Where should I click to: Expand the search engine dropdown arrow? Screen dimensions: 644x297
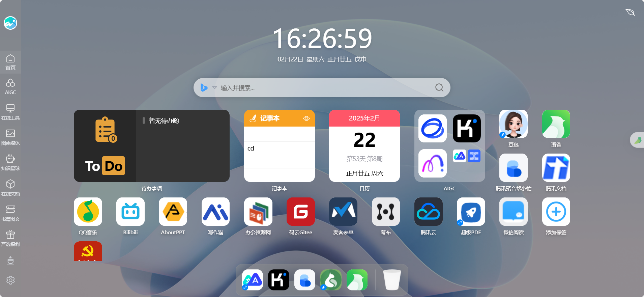(214, 88)
